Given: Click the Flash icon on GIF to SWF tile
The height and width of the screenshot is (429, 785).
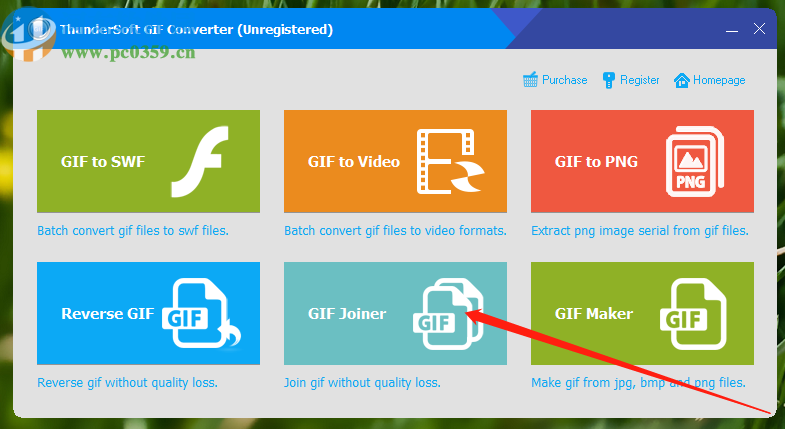Looking at the screenshot, I should click(x=200, y=161).
